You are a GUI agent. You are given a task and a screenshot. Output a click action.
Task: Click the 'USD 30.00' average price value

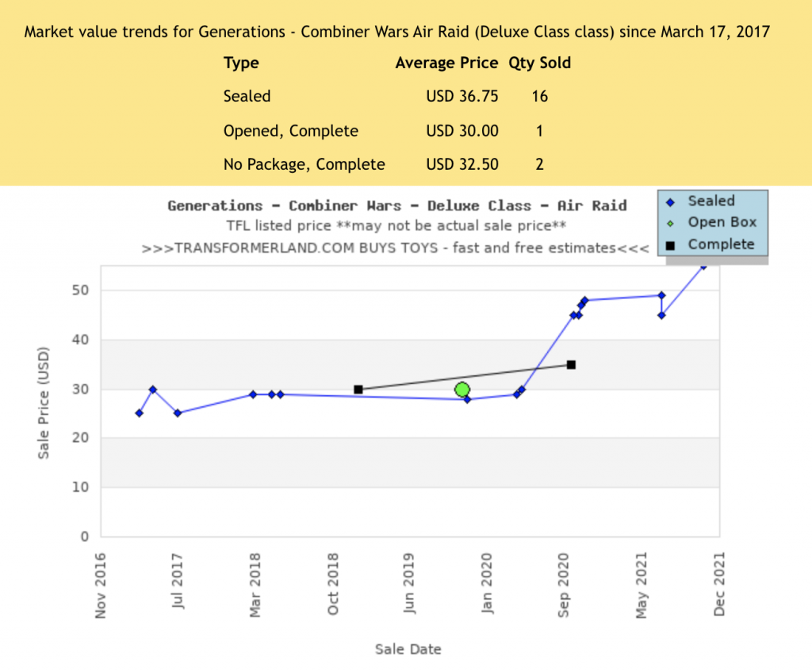point(462,131)
